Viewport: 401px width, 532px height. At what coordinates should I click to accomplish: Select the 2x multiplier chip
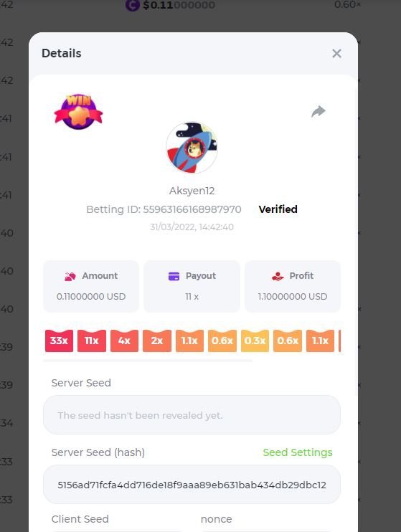click(157, 341)
